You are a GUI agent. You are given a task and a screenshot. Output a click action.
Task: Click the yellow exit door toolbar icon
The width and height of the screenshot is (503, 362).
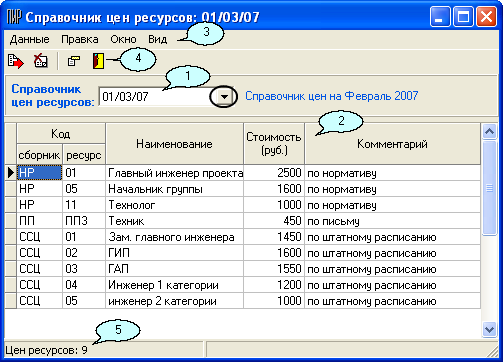pyautogui.click(x=98, y=61)
